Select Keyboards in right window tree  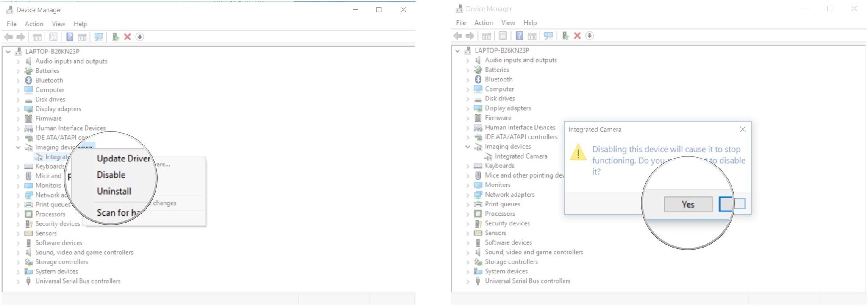(x=500, y=166)
